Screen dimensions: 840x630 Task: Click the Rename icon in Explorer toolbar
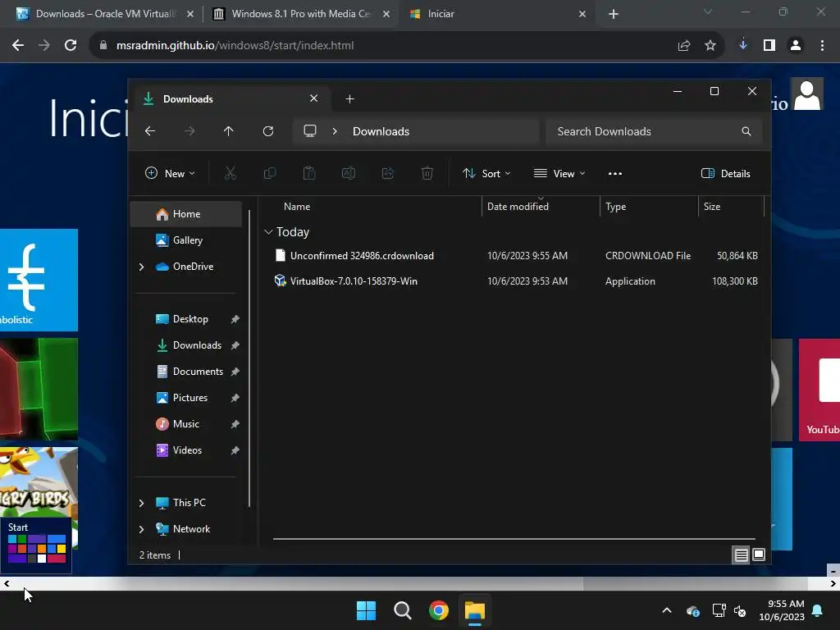pyautogui.click(x=349, y=173)
